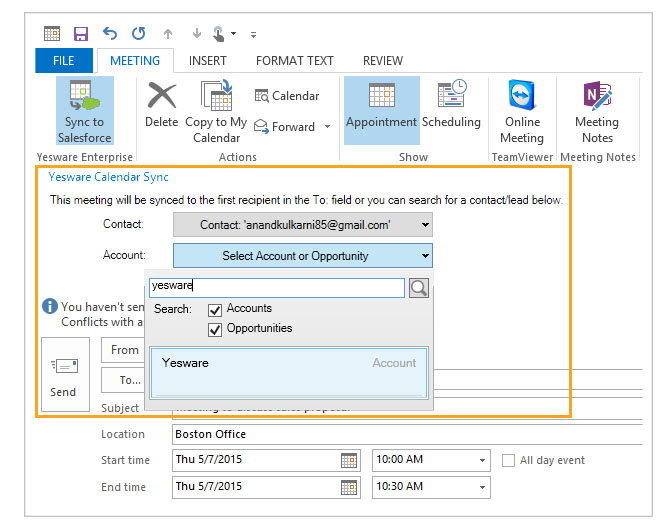This screenshot has width=668, height=525.
Task: Click the Start time date field
Action: (266, 460)
